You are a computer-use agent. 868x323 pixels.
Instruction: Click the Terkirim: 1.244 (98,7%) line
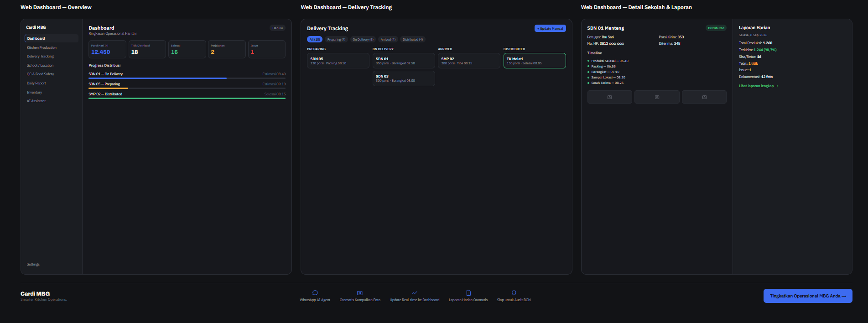click(x=758, y=50)
